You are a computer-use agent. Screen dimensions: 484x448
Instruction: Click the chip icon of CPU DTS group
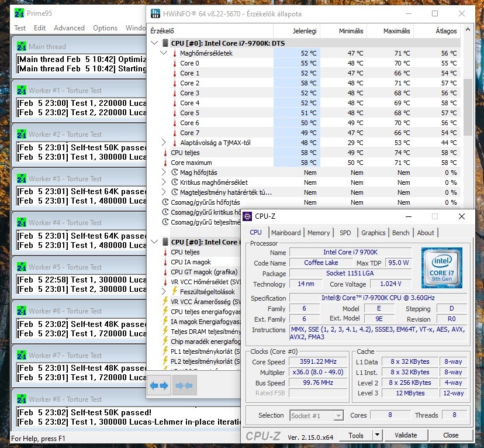click(x=165, y=43)
